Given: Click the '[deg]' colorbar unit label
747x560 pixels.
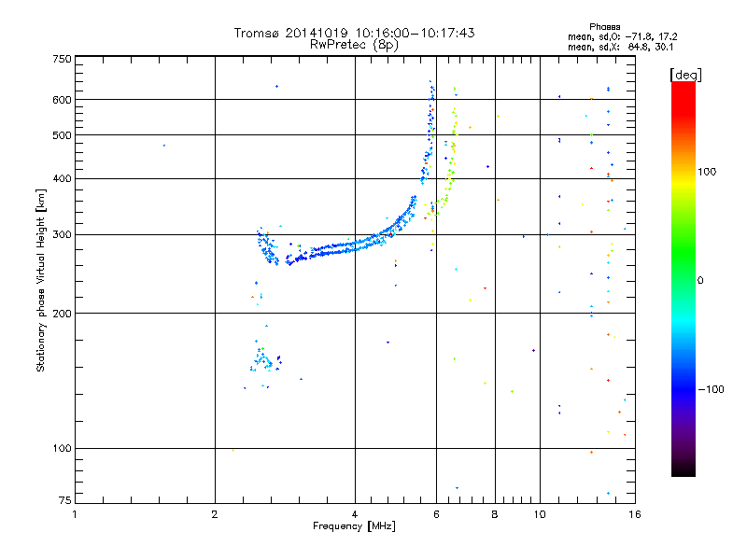Looking at the screenshot, I should click(x=685, y=75).
